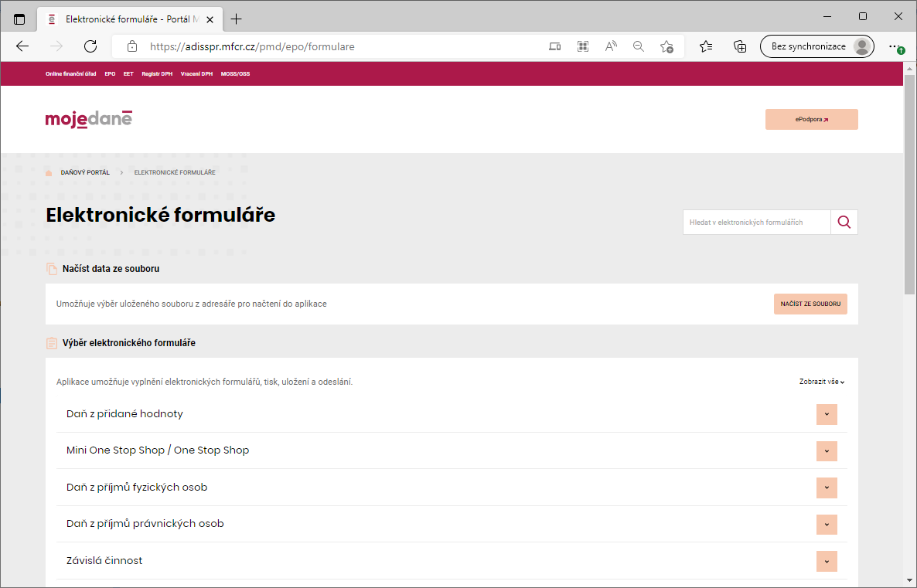Viewport: 917px width, 588px height.
Task: Click the browser Back arrow
Action: point(22,46)
